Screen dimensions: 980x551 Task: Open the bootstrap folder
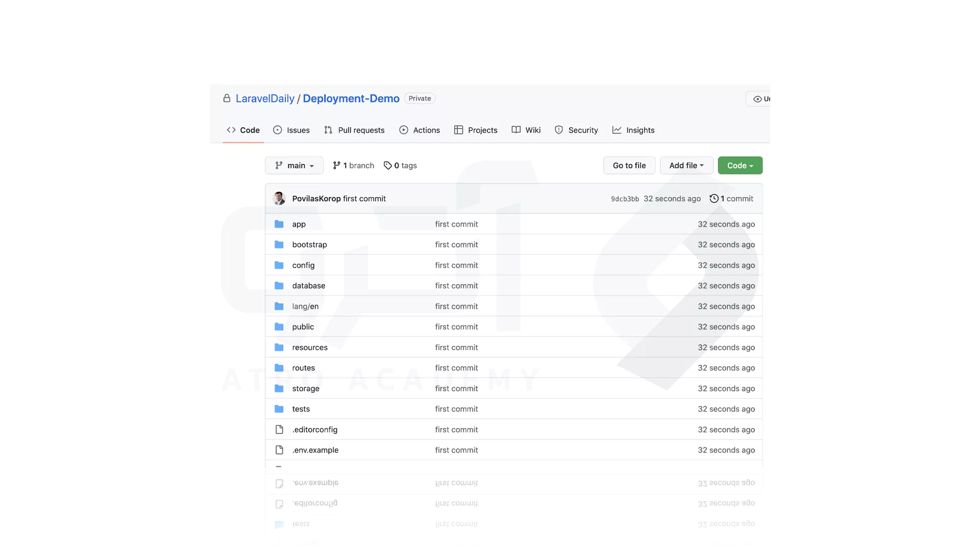[309, 244]
